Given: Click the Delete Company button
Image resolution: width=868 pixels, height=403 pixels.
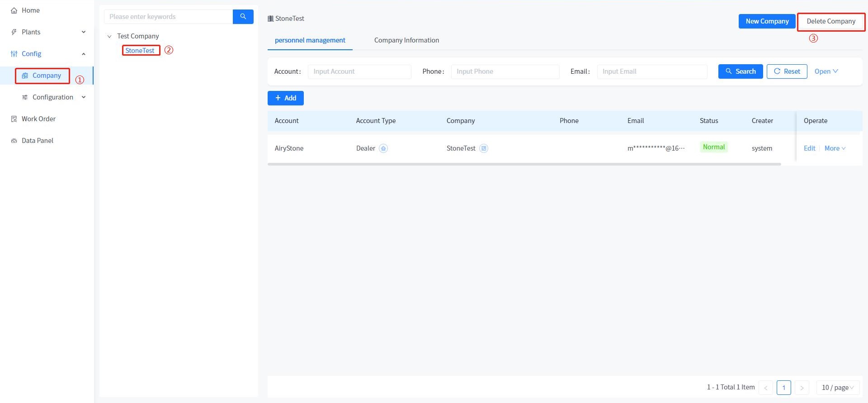Looking at the screenshot, I should (x=830, y=21).
